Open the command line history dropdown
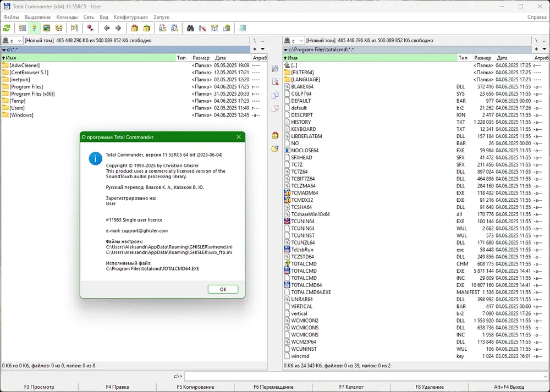 544,376
